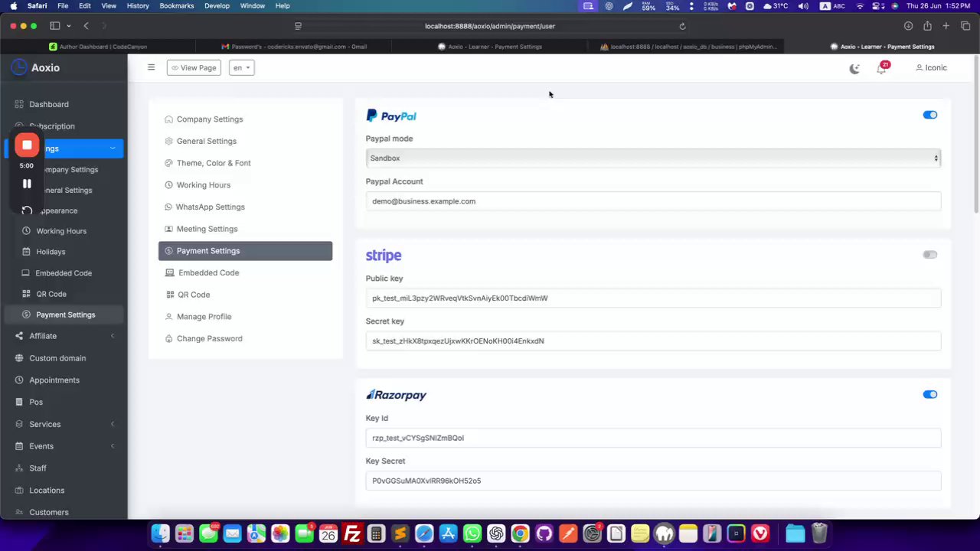980x551 pixels.
Task: Reload the page in Safari
Action: pyautogui.click(x=682, y=26)
